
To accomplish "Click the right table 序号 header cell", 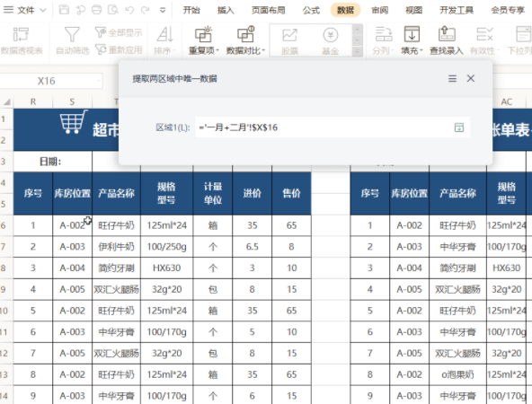I will pos(370,194).
